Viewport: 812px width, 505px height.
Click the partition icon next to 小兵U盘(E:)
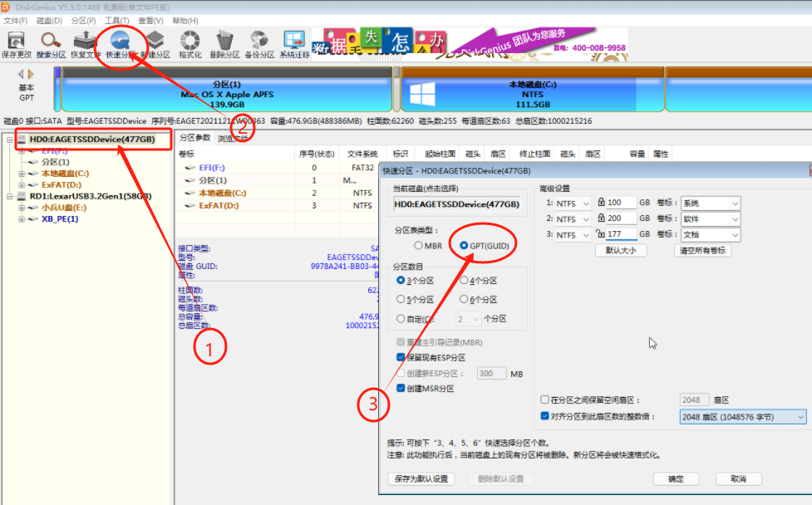pos(34,208)
